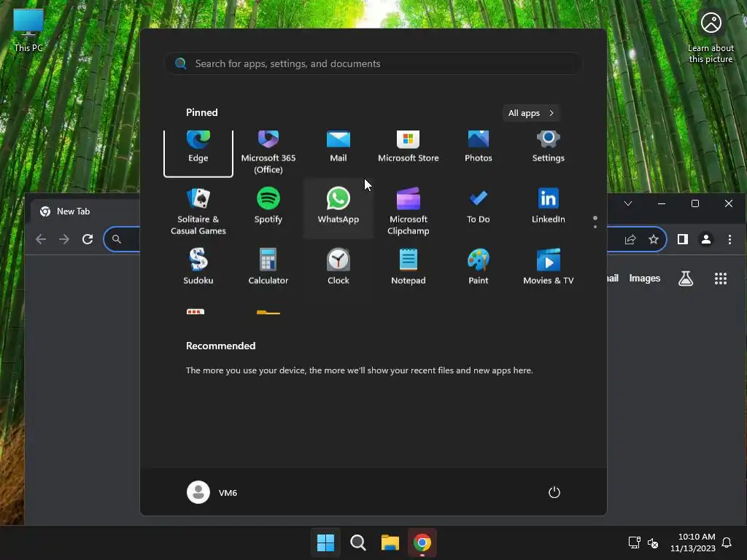Viewport: 747px width, 560px height.
Task: Open the VM6 user account menu
Action: pos(212,492)
